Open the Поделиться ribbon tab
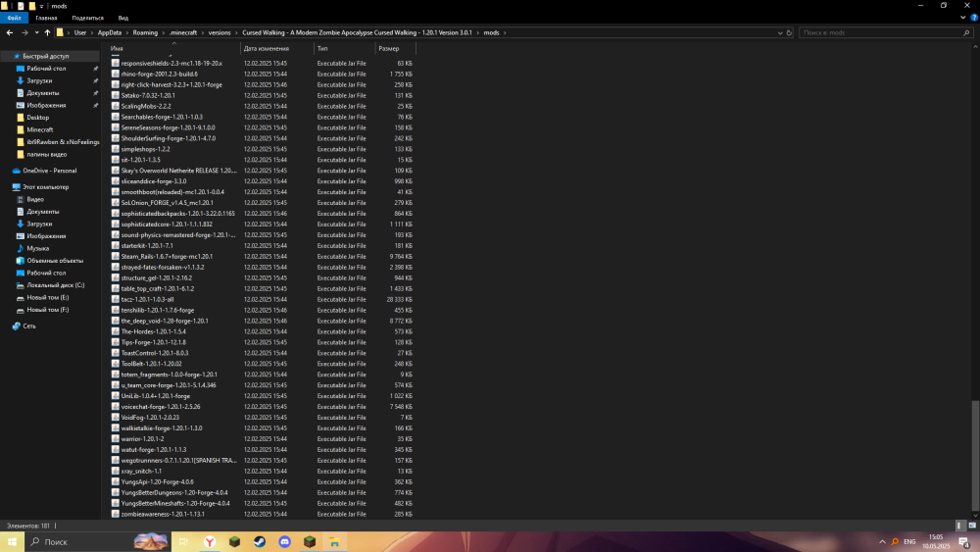Screen dimensions: 980x552 coord(87,18)
